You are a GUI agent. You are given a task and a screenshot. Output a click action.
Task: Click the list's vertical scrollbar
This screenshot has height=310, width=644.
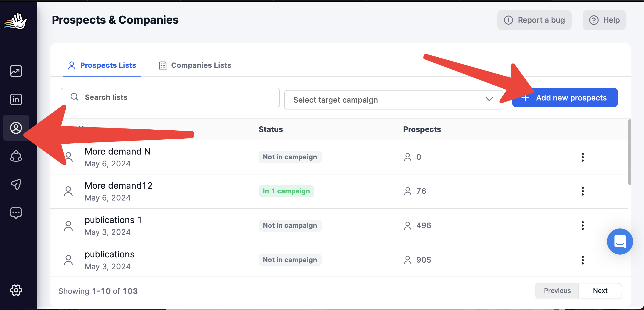click(x=629, y=152)
